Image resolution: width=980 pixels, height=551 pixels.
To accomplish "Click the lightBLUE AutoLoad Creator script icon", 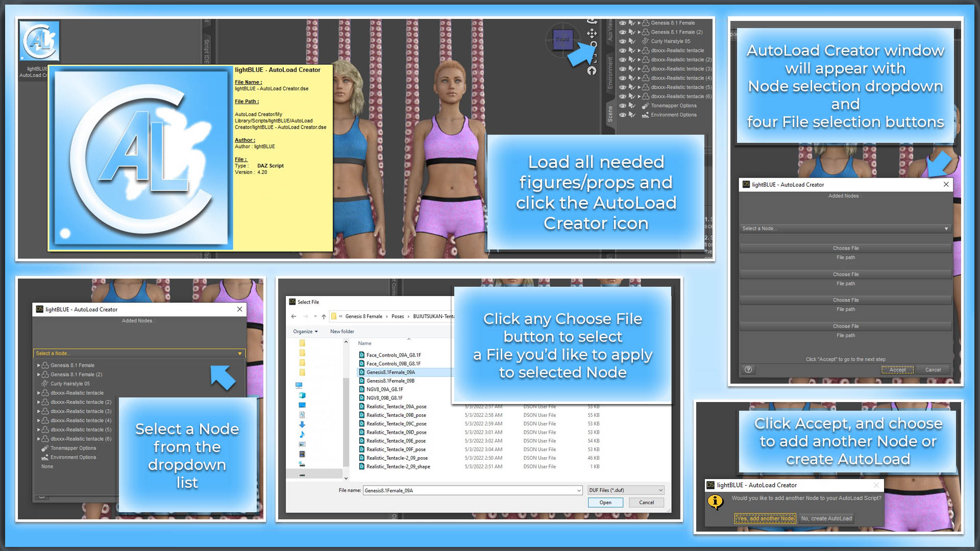I will (39, 41).
